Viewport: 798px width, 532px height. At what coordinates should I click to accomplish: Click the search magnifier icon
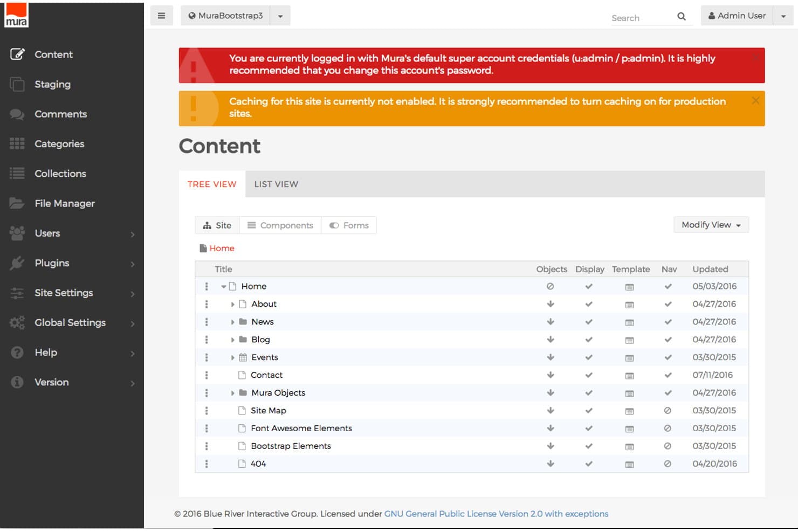682,17
